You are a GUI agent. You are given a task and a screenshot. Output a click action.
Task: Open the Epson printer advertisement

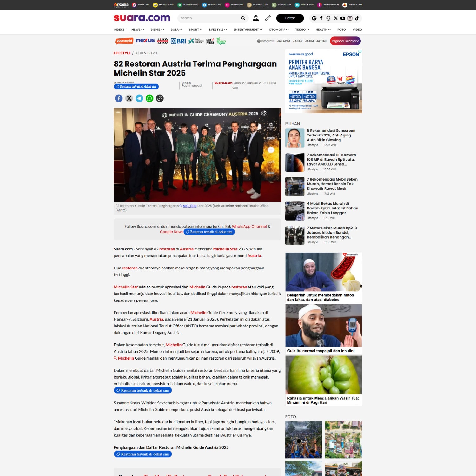324,81
